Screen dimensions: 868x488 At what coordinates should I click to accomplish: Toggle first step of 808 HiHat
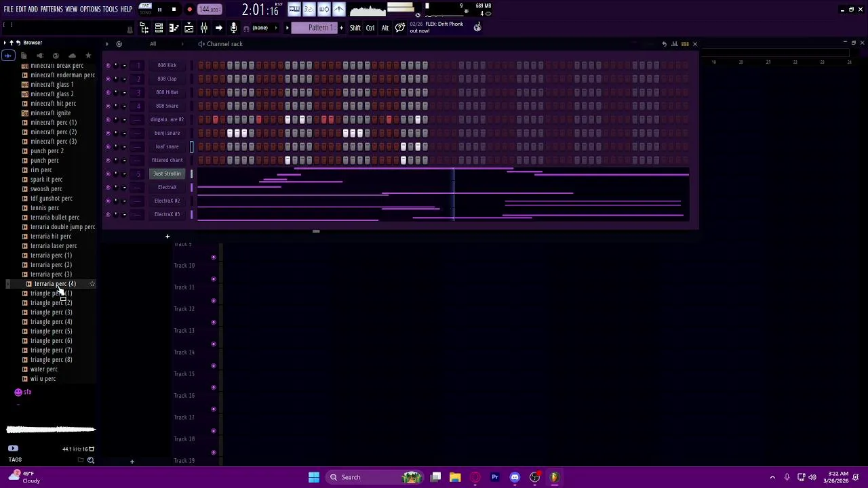201,92
